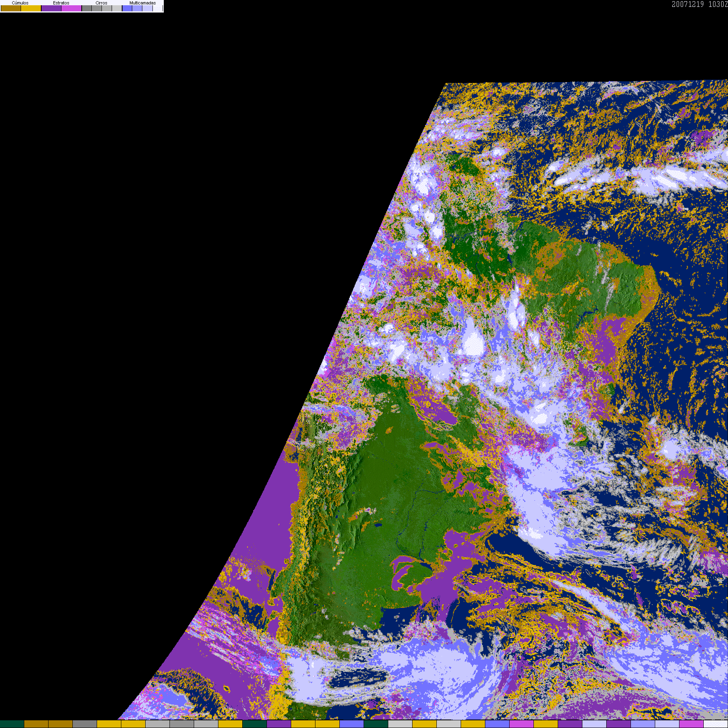Select the magenta pink Estratos color swatch
This screenshot has height=728, width=728.
[72, 8]
